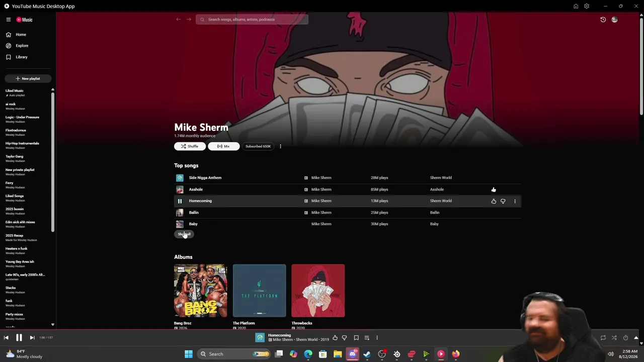The image size is (644, 362).
Task: Open the Bang Broz album cover
Action: click(x=200, y=291)
